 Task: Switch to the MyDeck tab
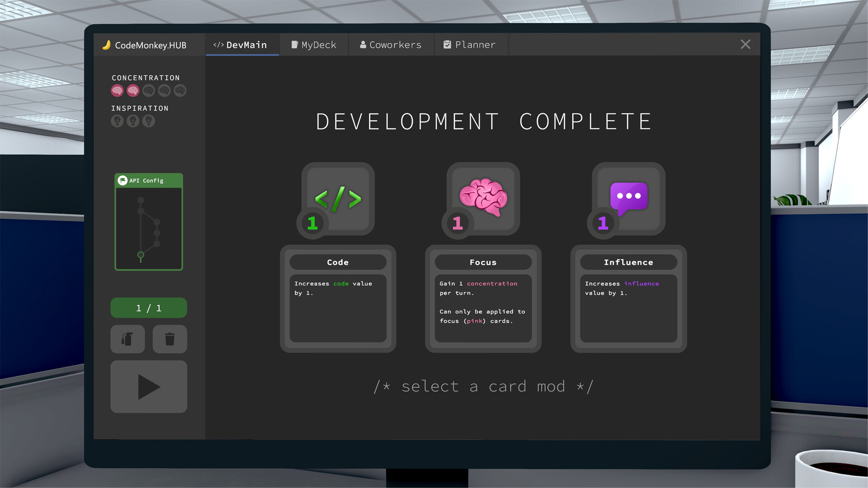(314, 44)
